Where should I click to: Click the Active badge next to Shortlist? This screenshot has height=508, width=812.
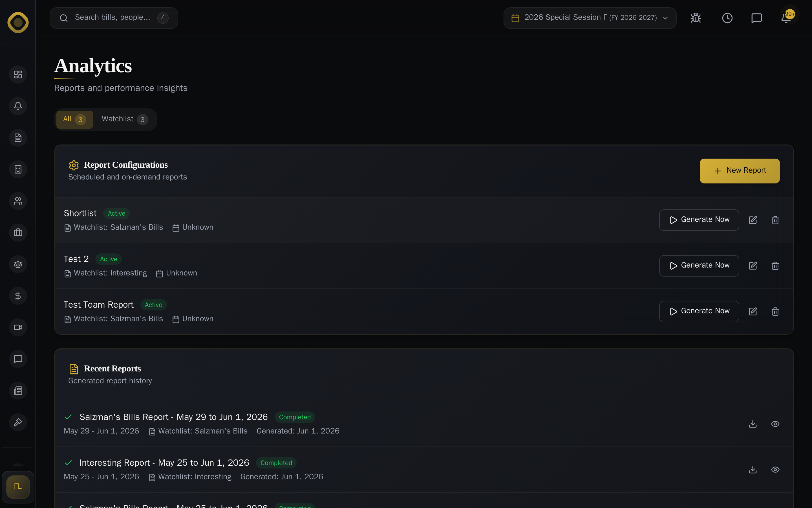click(x=116, y=213)
